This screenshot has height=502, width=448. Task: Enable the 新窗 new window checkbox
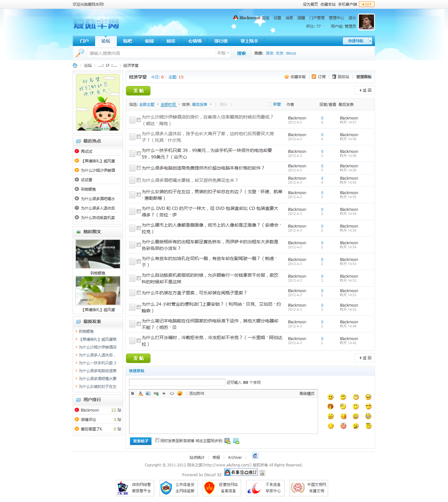click(270, 104)
